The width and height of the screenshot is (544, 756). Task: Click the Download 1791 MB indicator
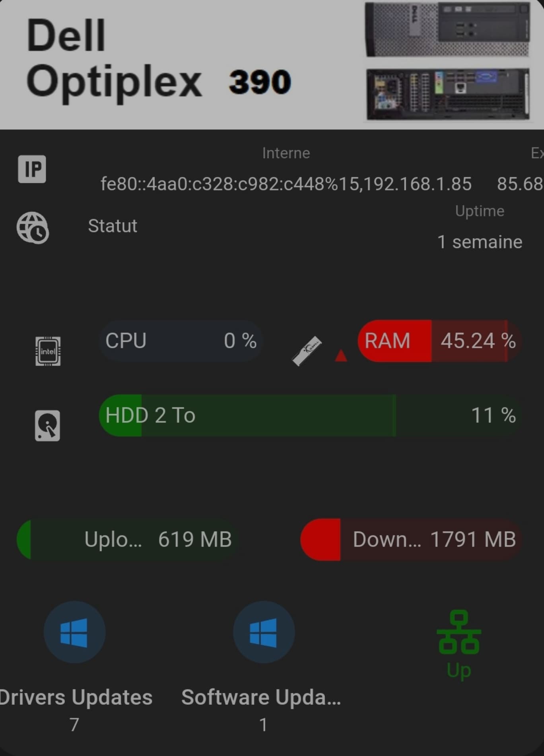click(x=411, y=539)
